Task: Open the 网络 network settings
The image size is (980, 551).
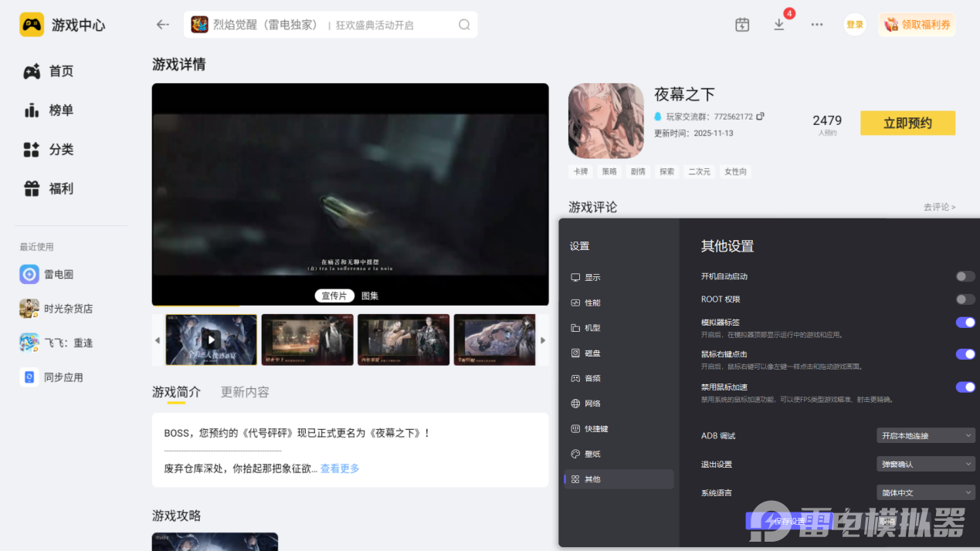Action: coord(590,403)
